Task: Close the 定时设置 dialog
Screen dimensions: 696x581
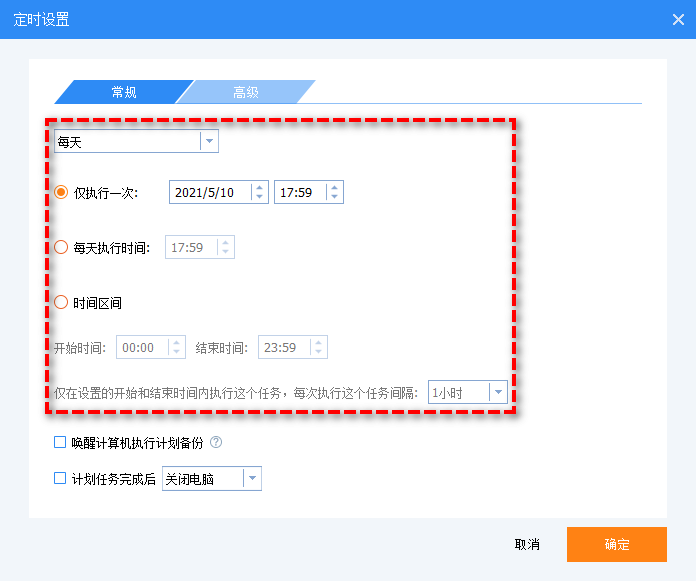Action: click(x=678, y=20)
